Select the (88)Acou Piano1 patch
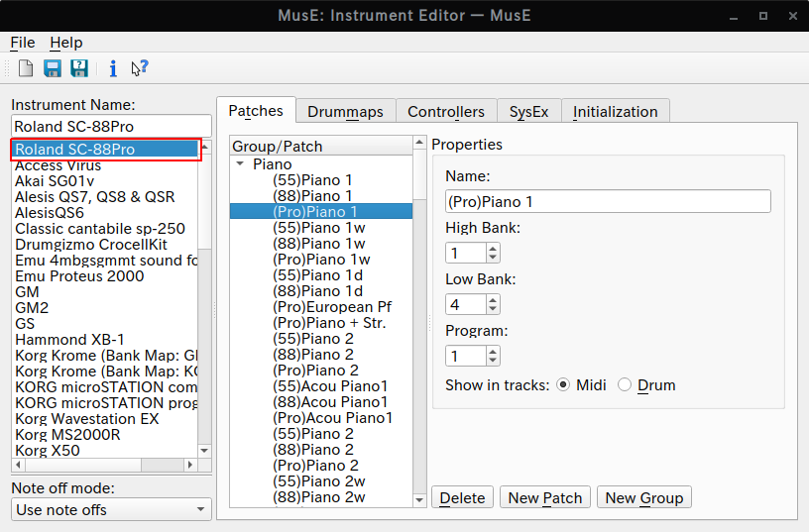Image resolution: width=809 pixels, height=532 pixels. click(321, 401)
